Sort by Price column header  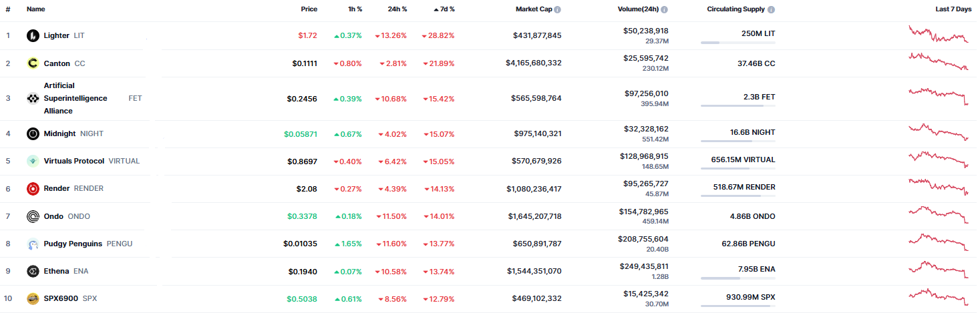[309, 9]
